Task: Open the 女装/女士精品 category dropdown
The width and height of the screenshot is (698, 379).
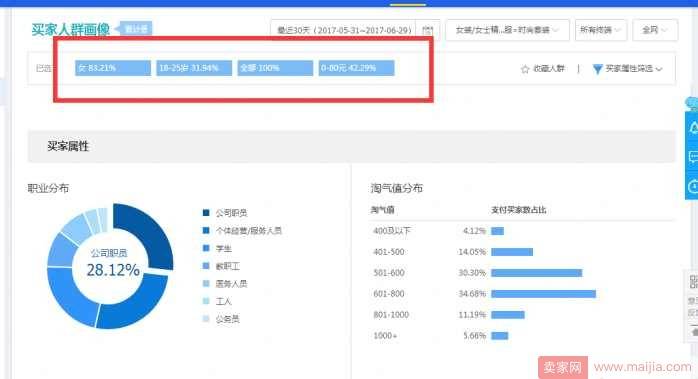Action: click(507, 30)
